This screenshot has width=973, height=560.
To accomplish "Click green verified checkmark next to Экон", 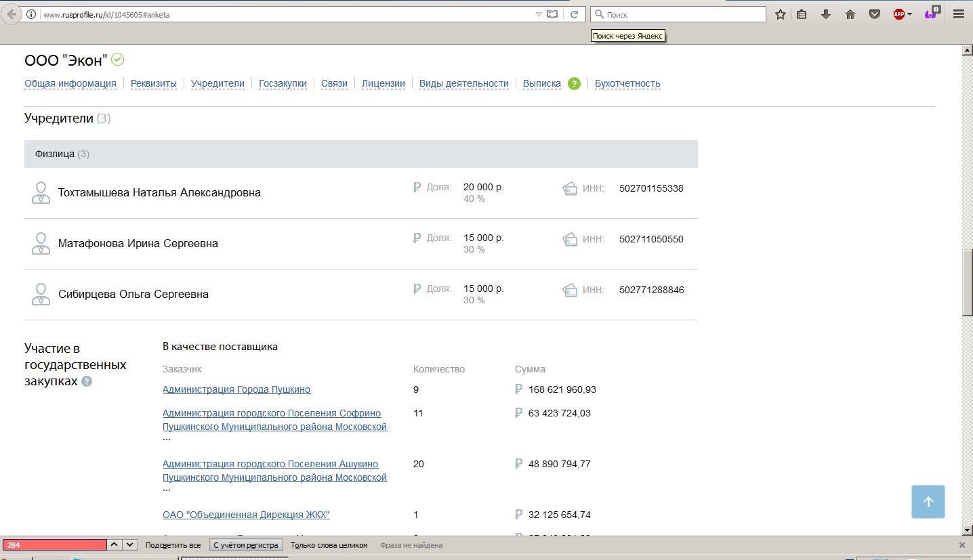I will click(118, 60).
